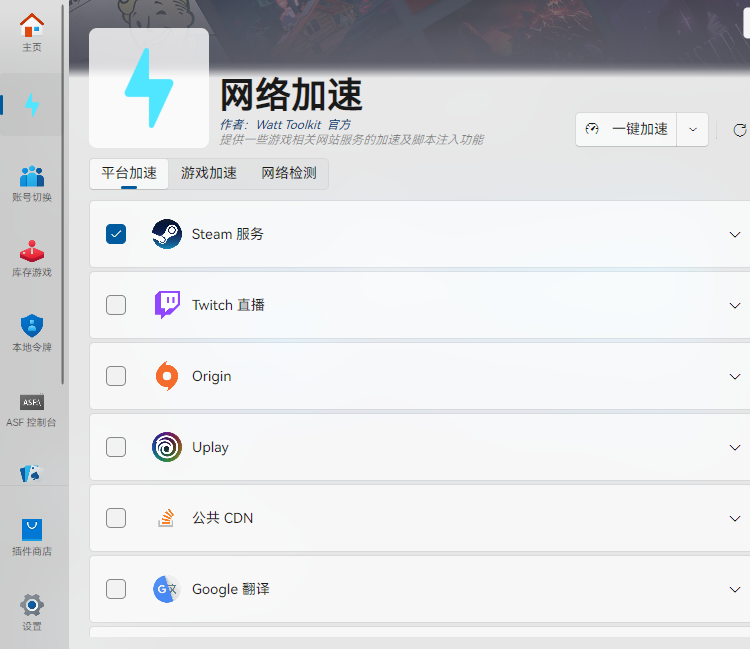Switch to the 游戏加速 tab

click(209, 173)
